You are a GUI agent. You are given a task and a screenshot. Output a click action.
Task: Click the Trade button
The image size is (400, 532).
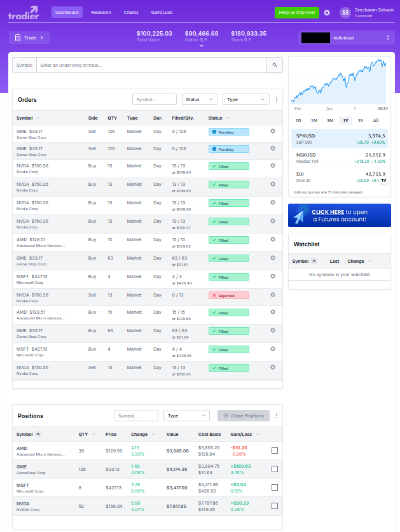tap(29, 38)
